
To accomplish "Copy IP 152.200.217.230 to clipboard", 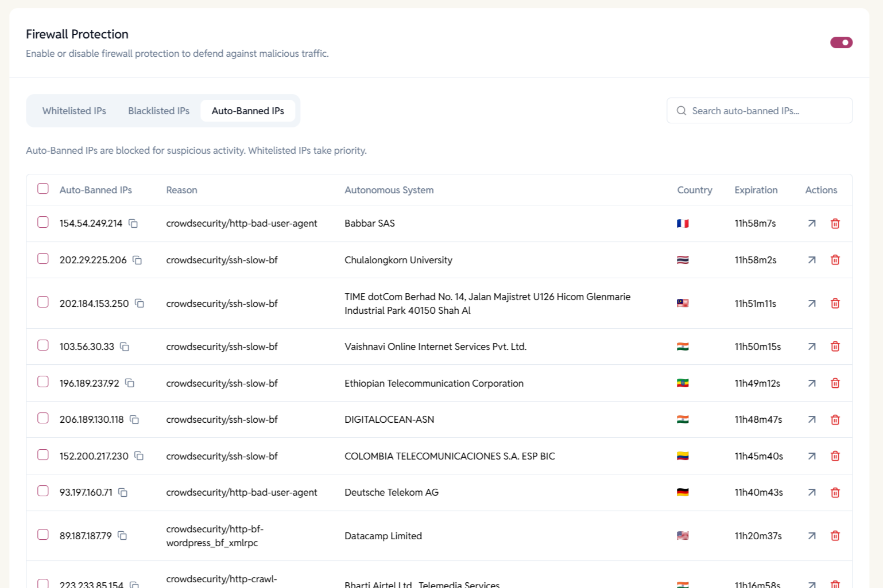I will [139, 456].
